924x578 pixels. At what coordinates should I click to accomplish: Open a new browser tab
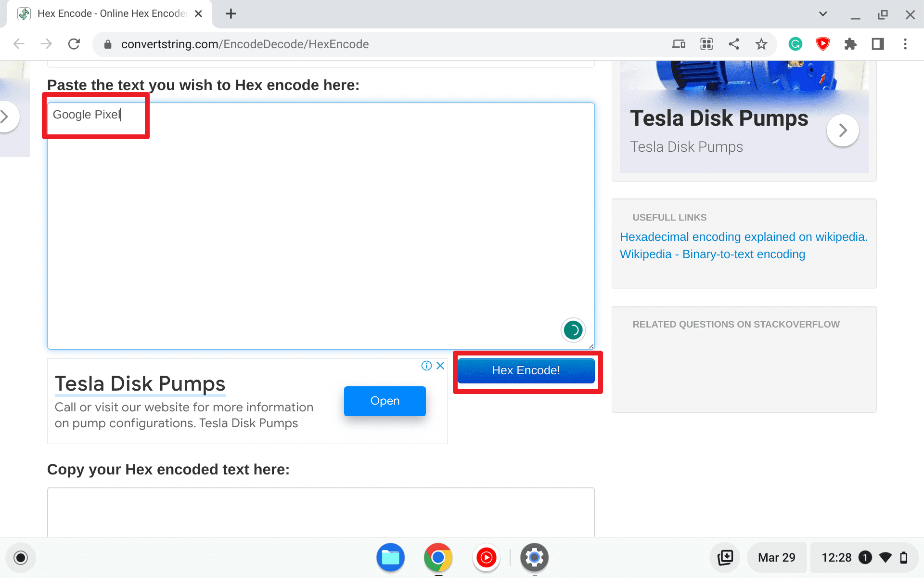point(231,13)
